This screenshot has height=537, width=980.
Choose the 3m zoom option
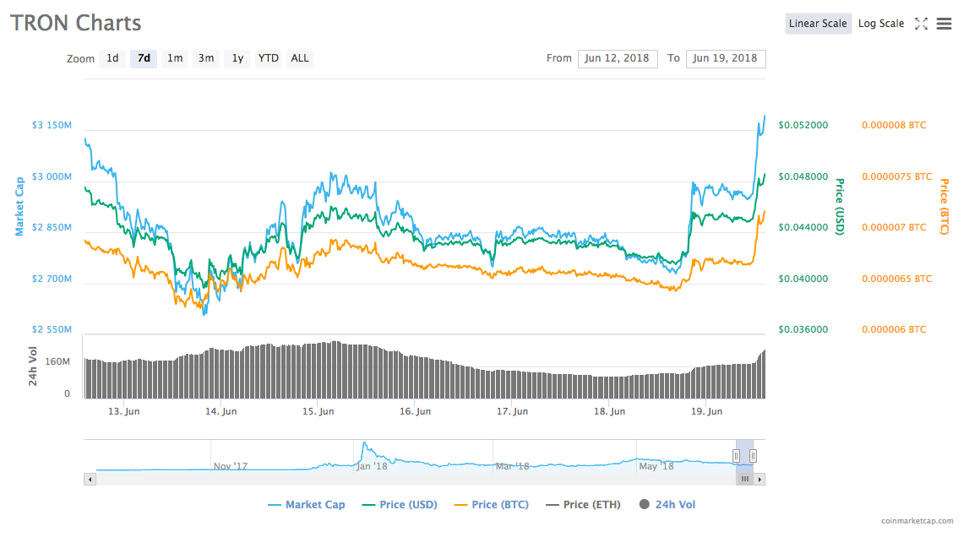pyautogui.click(x=206, y=58)
